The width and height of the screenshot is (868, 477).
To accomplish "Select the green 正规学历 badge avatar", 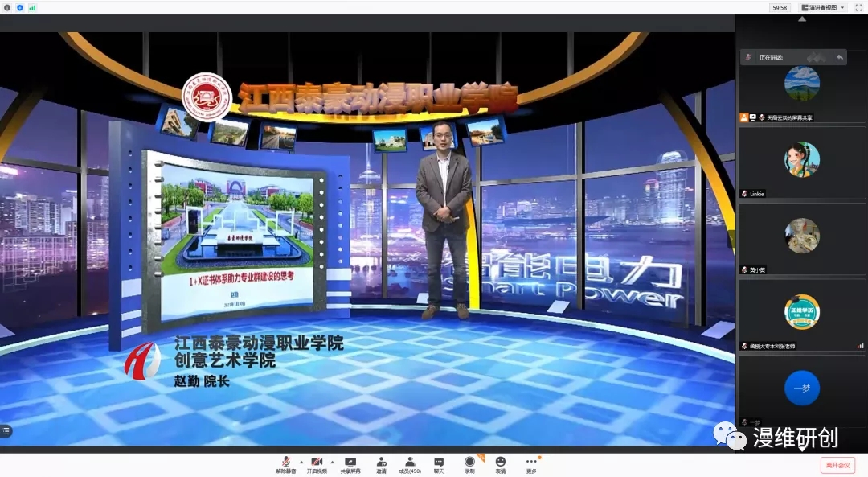I will pos(801,312).
